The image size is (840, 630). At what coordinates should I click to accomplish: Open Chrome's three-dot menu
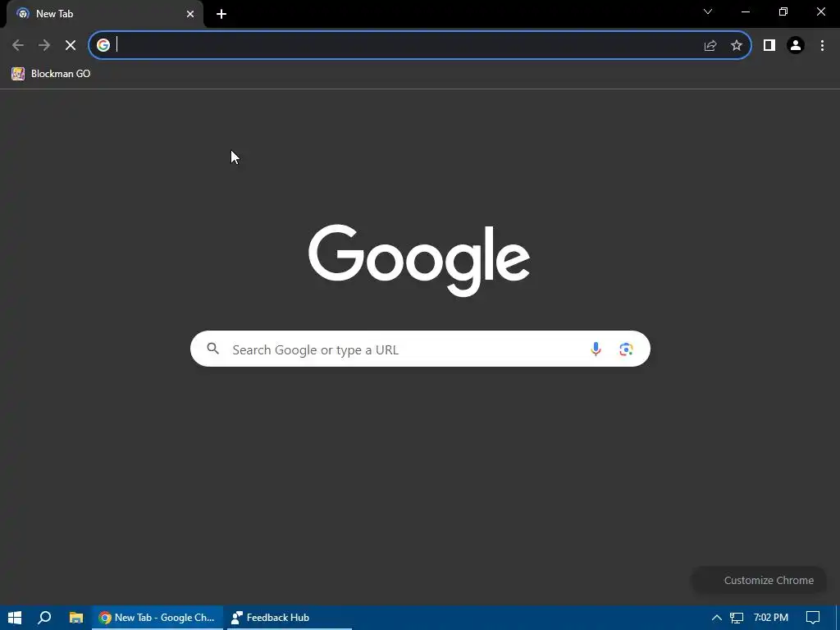[x=822, y=46]
